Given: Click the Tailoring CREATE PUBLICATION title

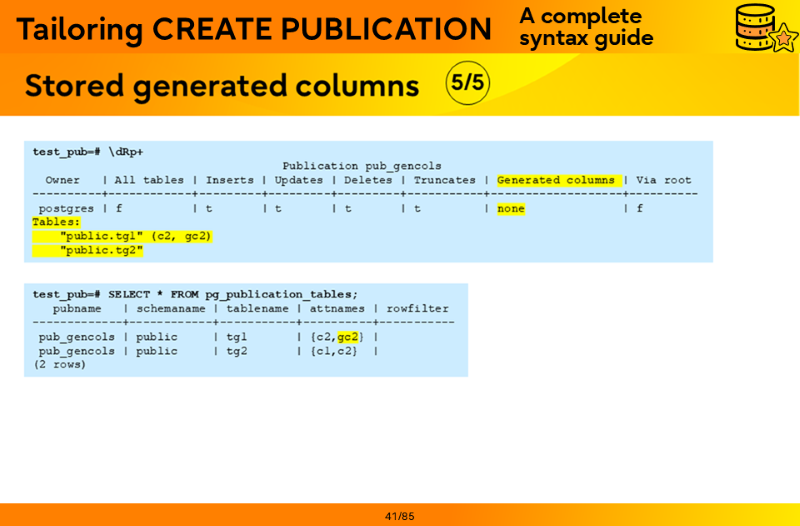Looking at the screenshot, I should click(254, 29).
